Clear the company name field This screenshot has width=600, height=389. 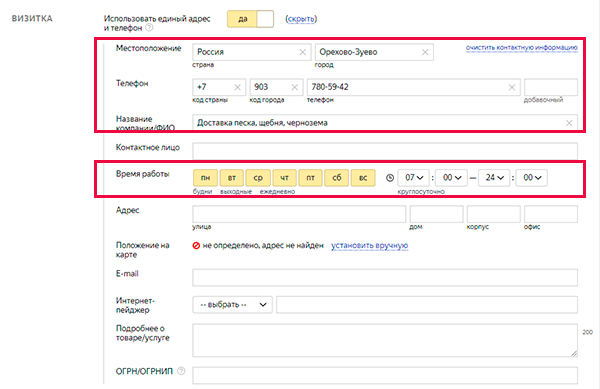tap(569, 123)
